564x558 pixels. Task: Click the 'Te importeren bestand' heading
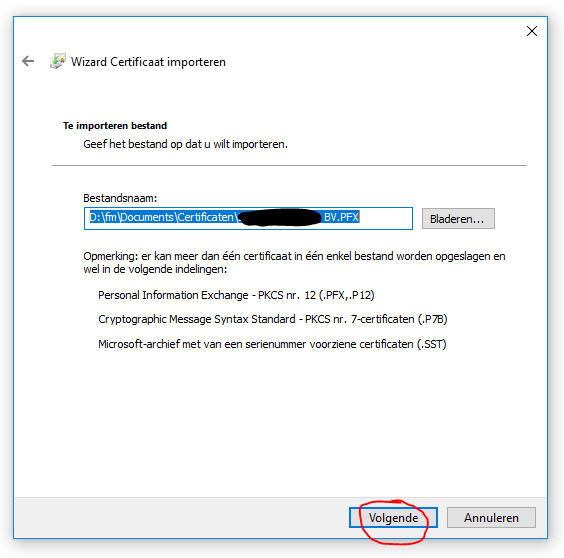pos(115,126)
